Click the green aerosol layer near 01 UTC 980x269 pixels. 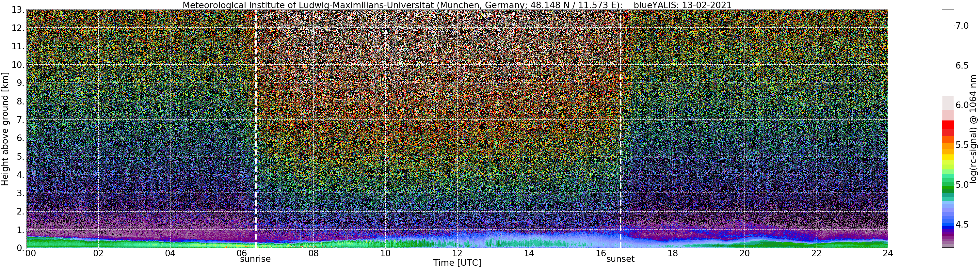pyautogui.click(x=62, y=243)
